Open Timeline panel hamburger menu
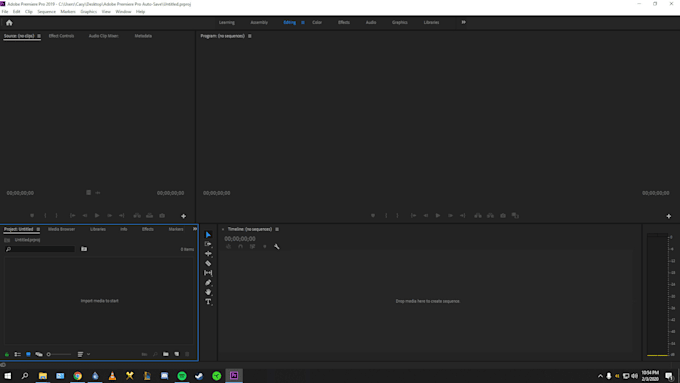This screenshot has height=383, width=680. (277, 229)
